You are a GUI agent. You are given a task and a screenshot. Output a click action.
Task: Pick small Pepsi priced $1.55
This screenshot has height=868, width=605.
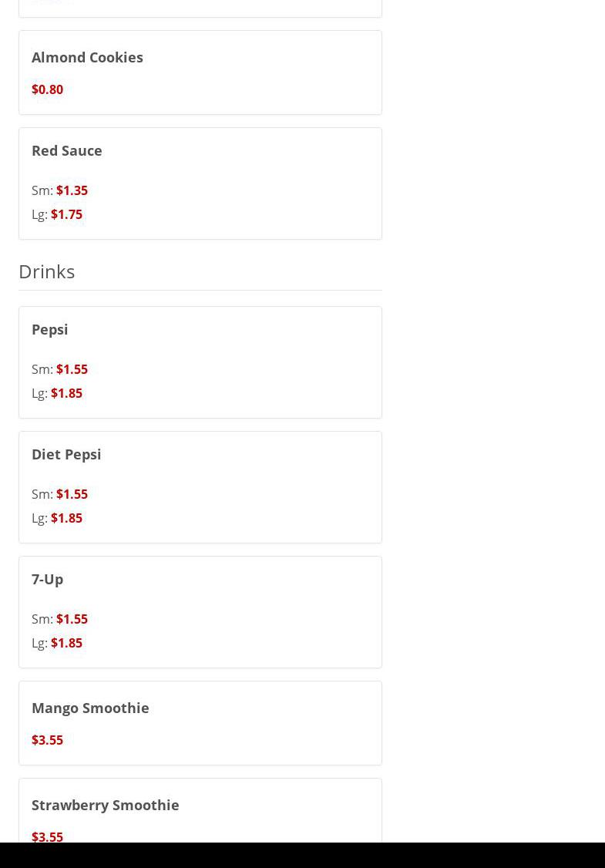[x=72, y=369]
